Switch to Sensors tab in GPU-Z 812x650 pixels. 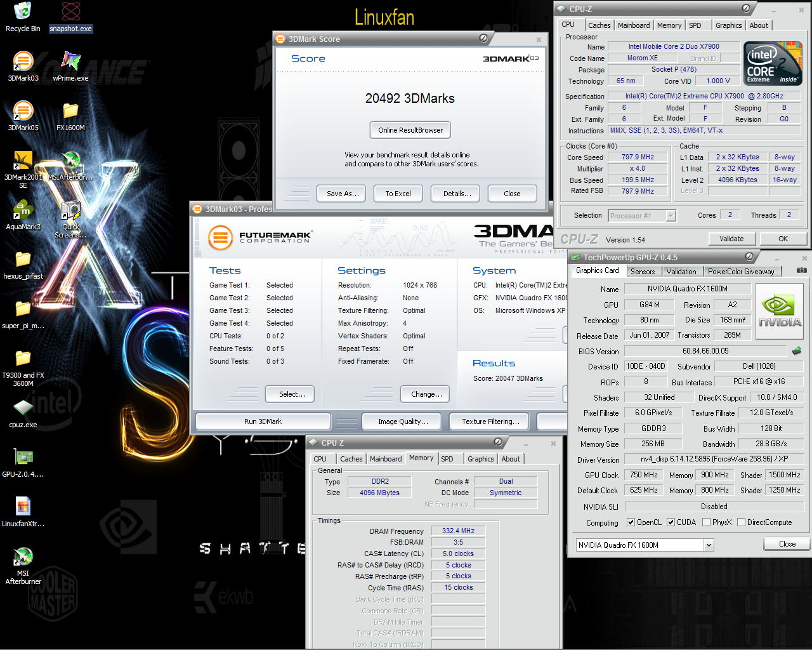[643, 271]
